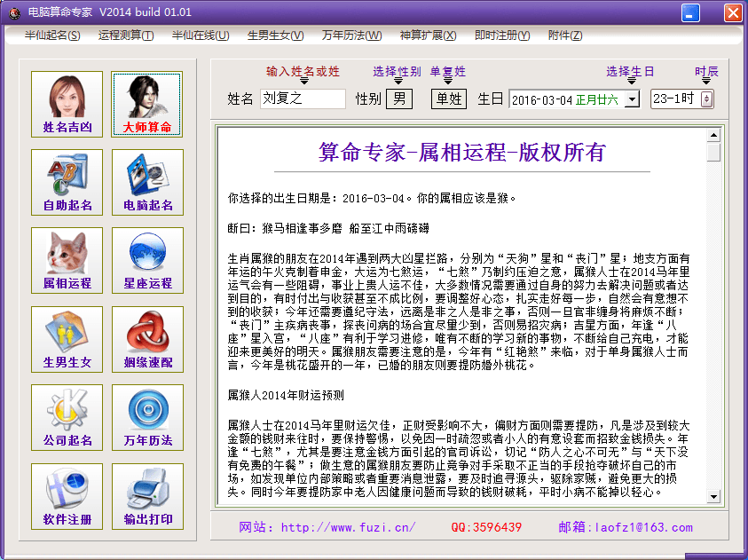
Task: Expand the 生日 birth date dropdown
Action: [632, 99]
